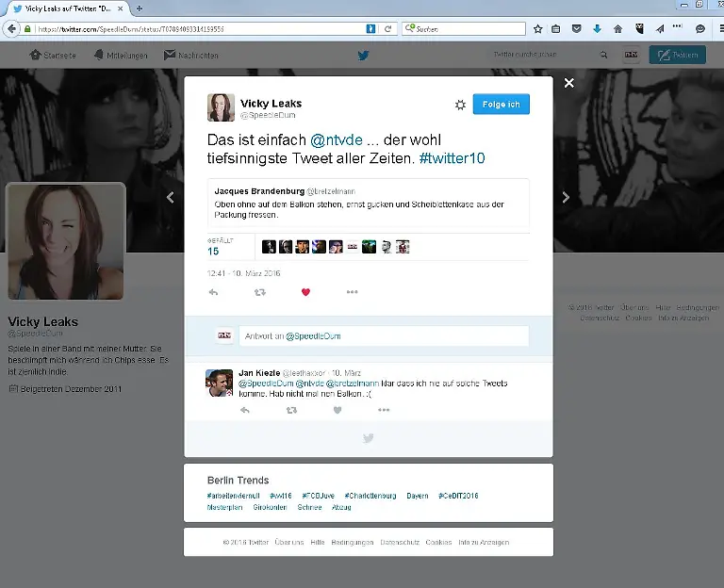Click the bookmark star in Firefox toolbar

click(537, 29)
